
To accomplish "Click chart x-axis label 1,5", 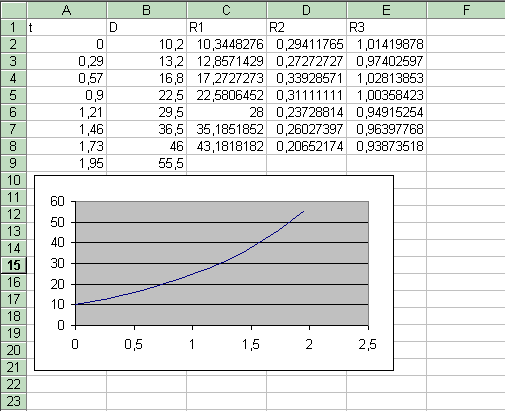I will (x=251, y=344).
